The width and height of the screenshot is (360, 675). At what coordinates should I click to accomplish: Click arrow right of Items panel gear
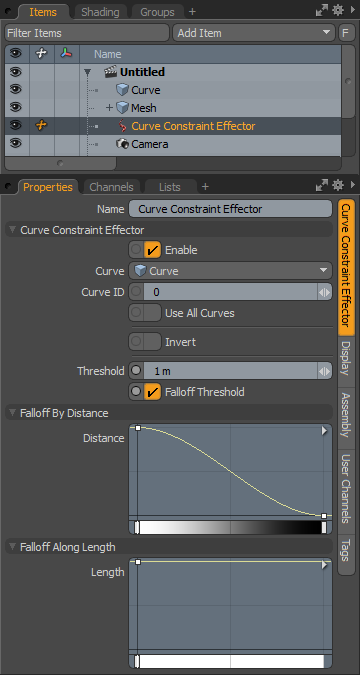[353, 11]
